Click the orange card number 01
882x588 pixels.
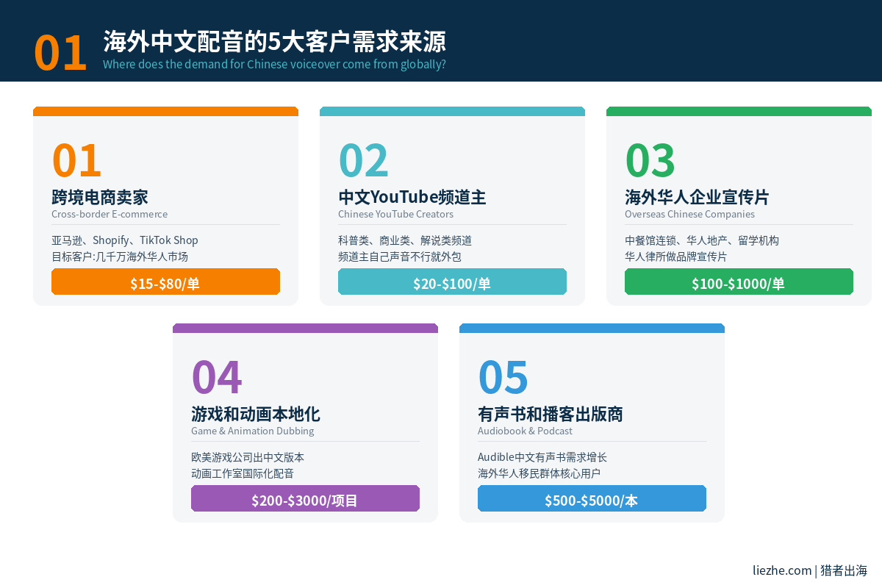click(x=76, y=160)
